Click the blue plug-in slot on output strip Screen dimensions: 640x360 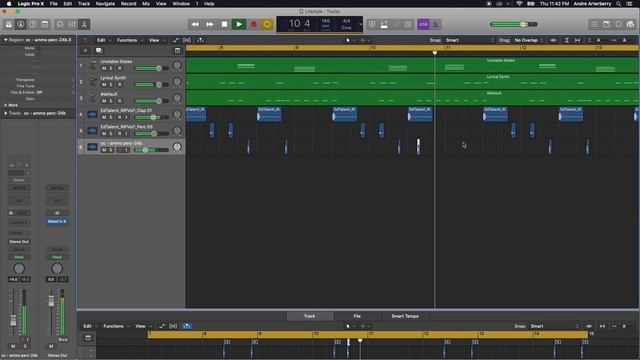point(57,221)
